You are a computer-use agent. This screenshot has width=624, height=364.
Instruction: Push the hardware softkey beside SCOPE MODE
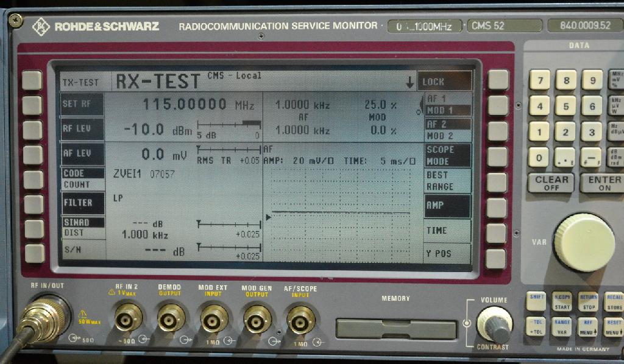(x=497, y=157)
